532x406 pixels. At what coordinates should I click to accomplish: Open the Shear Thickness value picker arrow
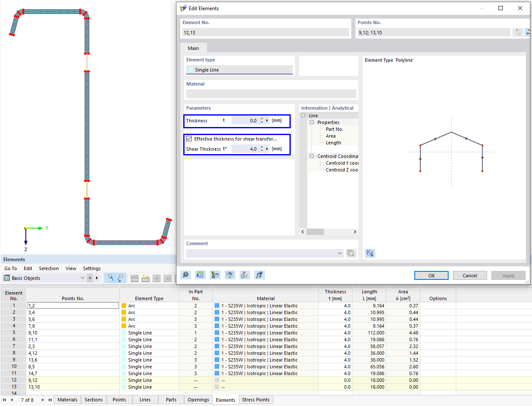pyautogui.click(x=267, y=149)
